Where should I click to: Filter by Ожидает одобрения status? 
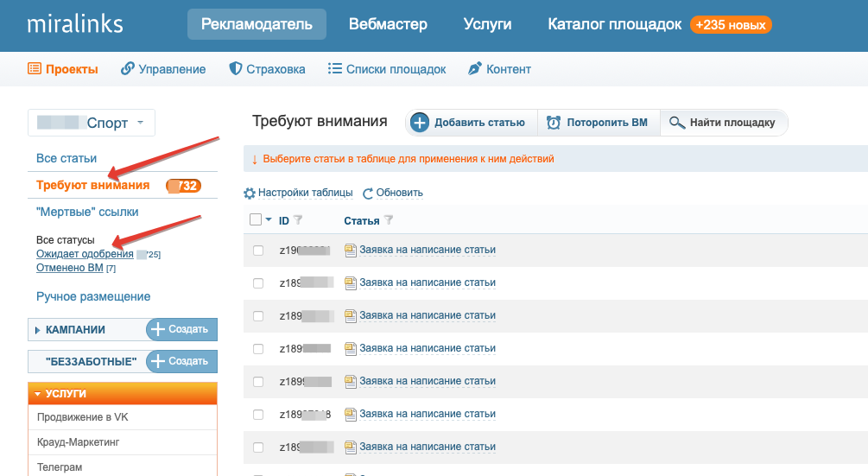(85, 254)
